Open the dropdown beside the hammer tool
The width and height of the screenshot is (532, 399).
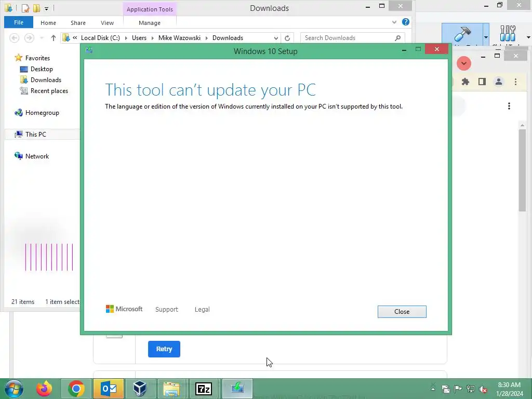pyautogui.click(x=486, y=37)
